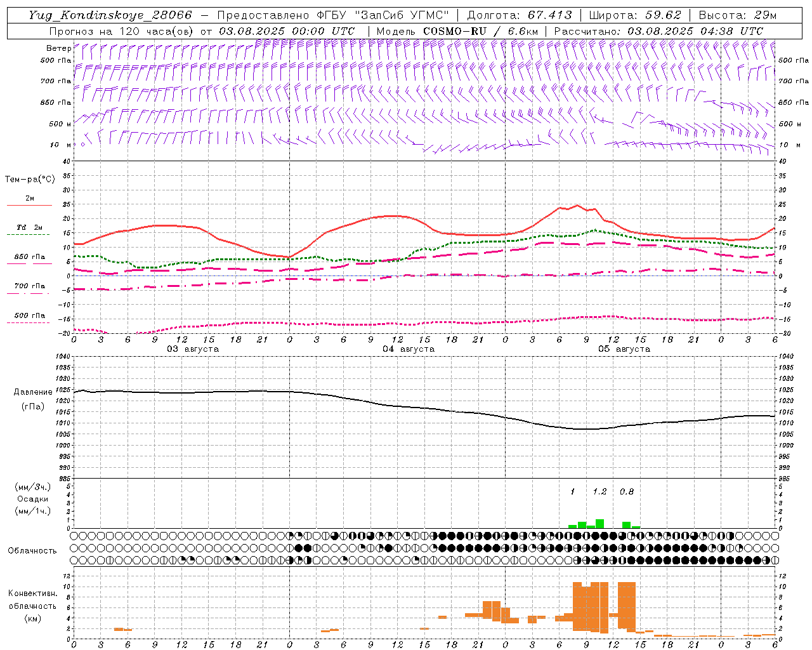Click the (мм/1ч.) precipitation unit label
This screenshot has height=650, width=812.
click(33, 511)
